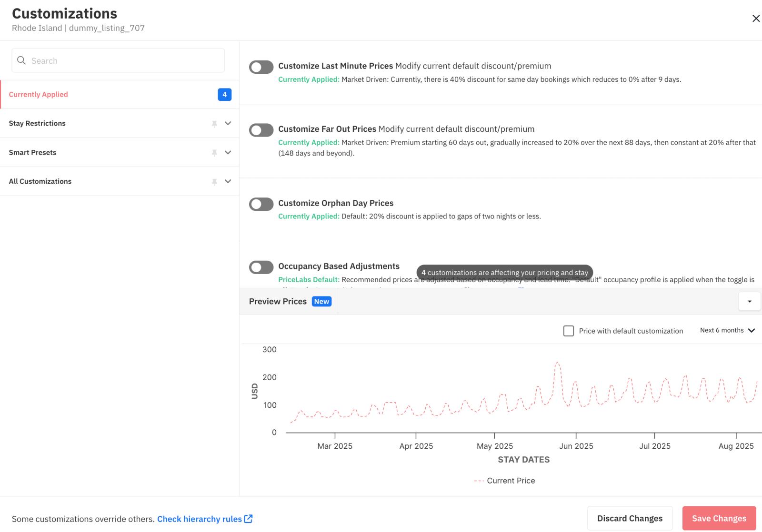
Task: Open the Next 6 months dropdown
Action: click(x=727, y=330)
